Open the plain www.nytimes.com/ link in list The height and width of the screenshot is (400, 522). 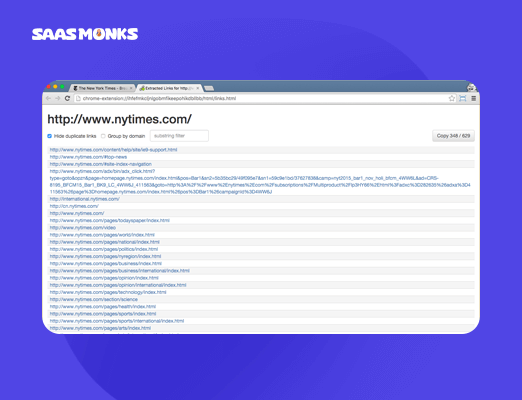coord(77,213)
